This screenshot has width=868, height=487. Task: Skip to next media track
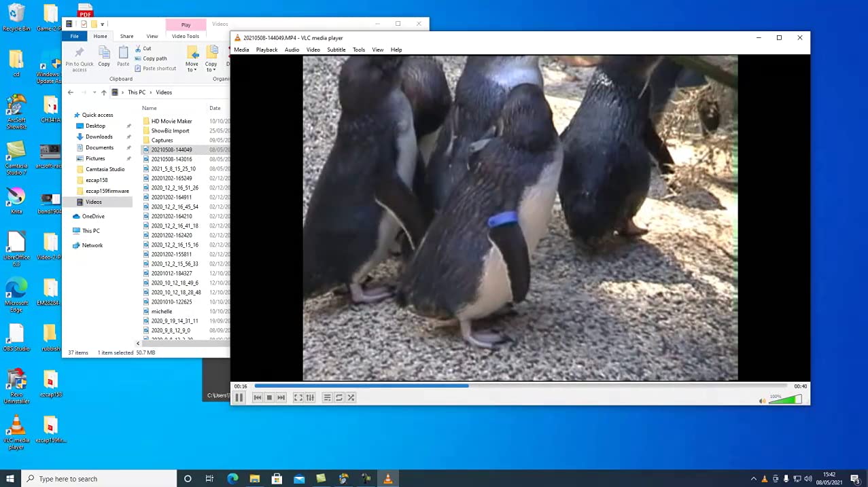281,398
